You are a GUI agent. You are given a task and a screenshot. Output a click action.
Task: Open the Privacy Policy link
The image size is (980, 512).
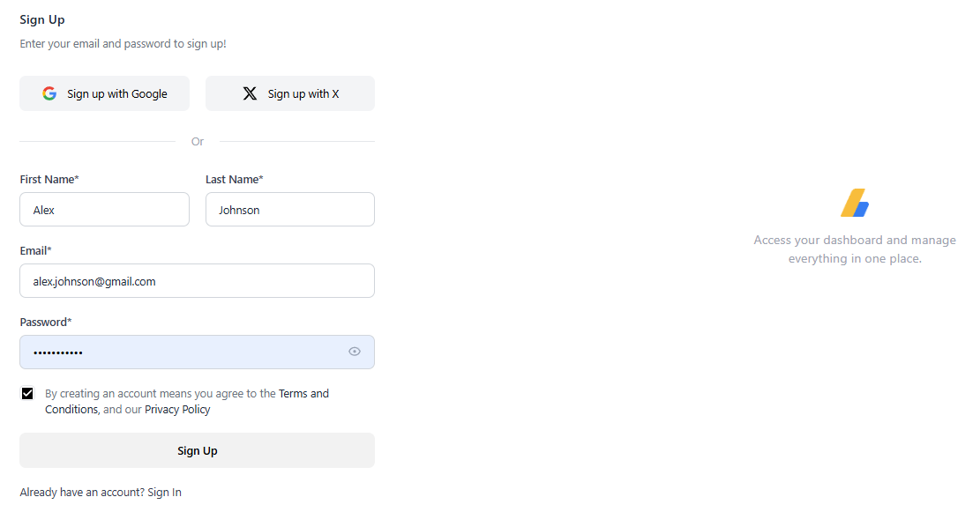tap(177, 410)
